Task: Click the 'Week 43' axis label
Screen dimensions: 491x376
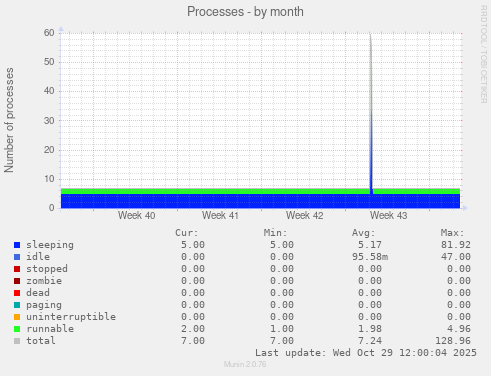Action: [x=388, y=216]
